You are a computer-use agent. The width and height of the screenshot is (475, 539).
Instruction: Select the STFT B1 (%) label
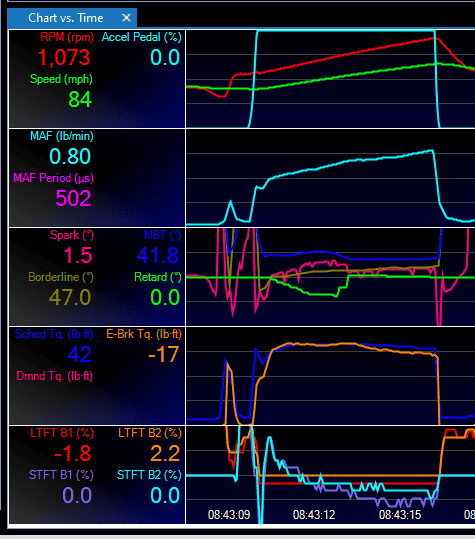click(x=61, y=475)
